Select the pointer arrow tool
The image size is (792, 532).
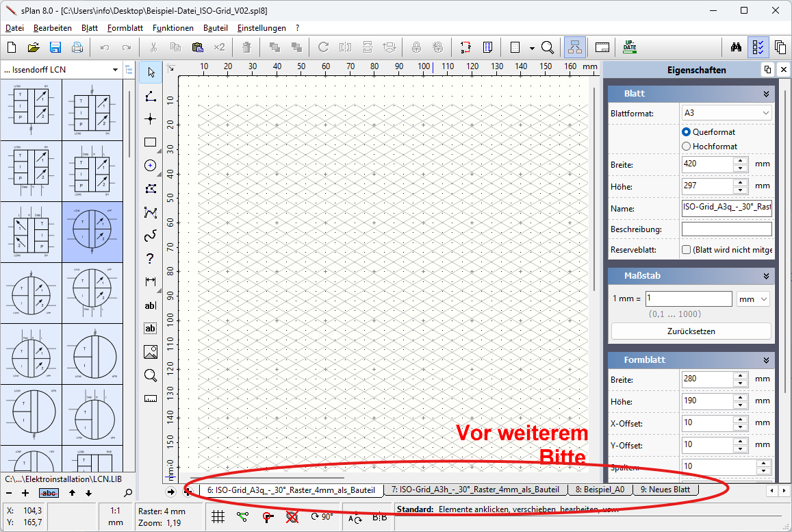coord(151,73)
